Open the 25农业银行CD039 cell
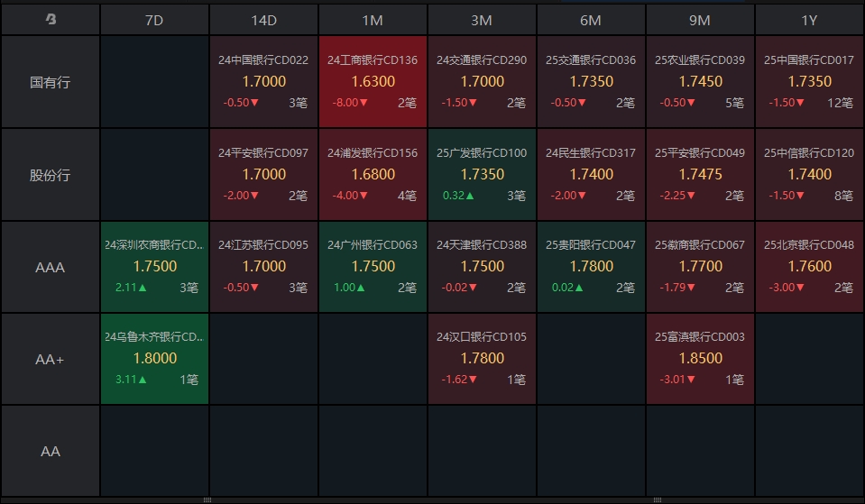Viewport: 865px width, 504px height. (701, 82)
